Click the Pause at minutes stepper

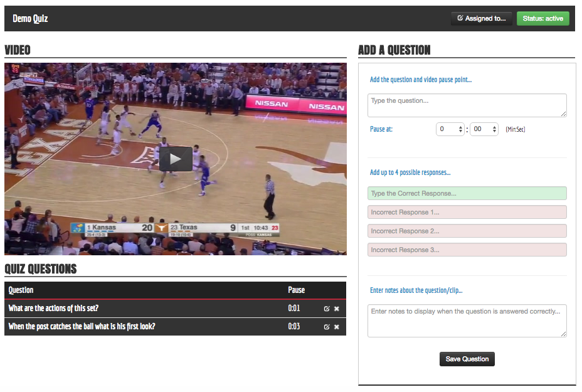[x=460, y=129]
